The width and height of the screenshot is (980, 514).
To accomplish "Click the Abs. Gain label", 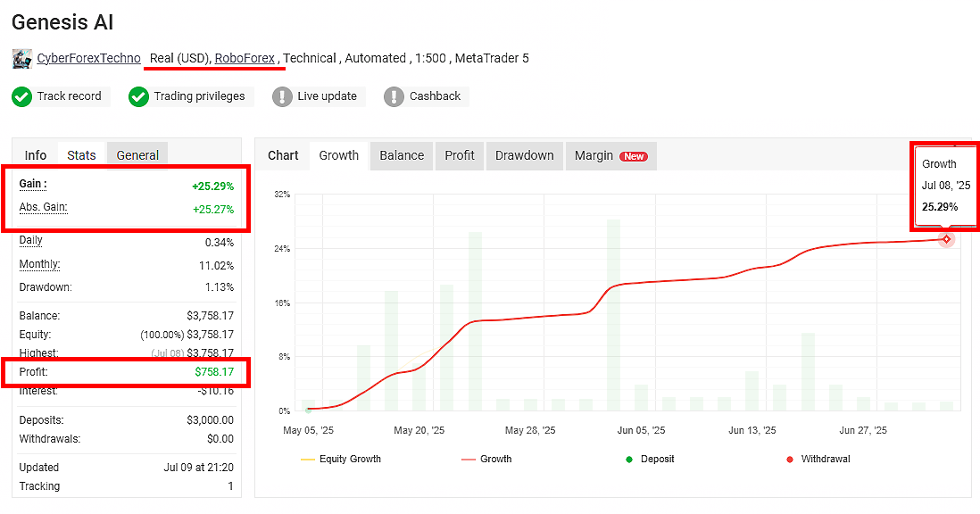I will coord(43,207).
